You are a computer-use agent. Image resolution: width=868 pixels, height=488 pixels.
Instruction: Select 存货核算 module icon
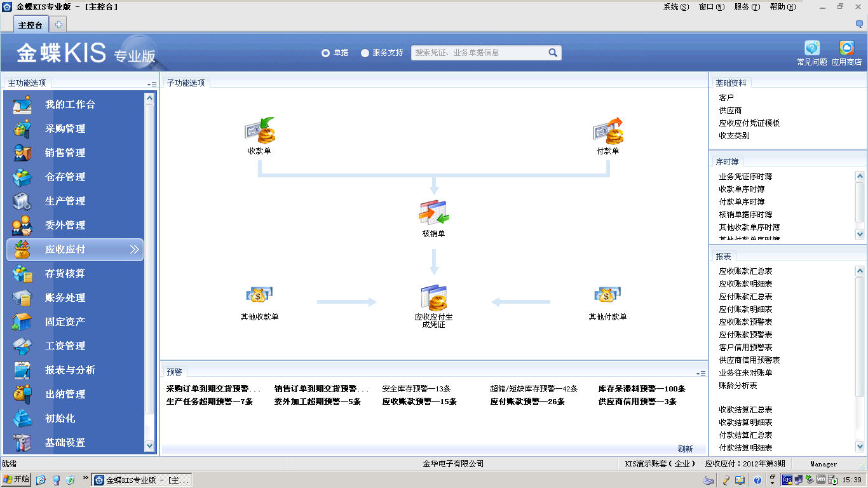click(22, 273)
